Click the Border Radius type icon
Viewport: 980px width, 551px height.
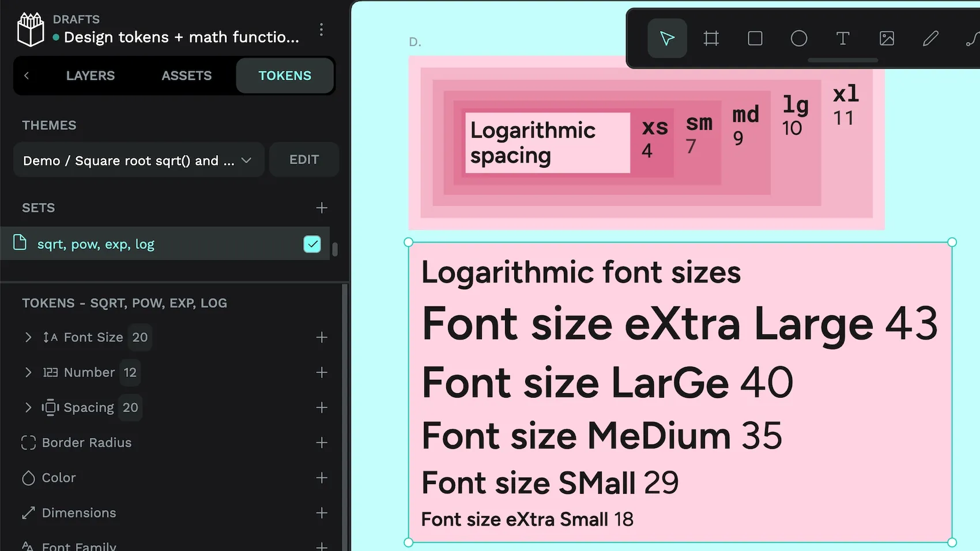point(28,443)
